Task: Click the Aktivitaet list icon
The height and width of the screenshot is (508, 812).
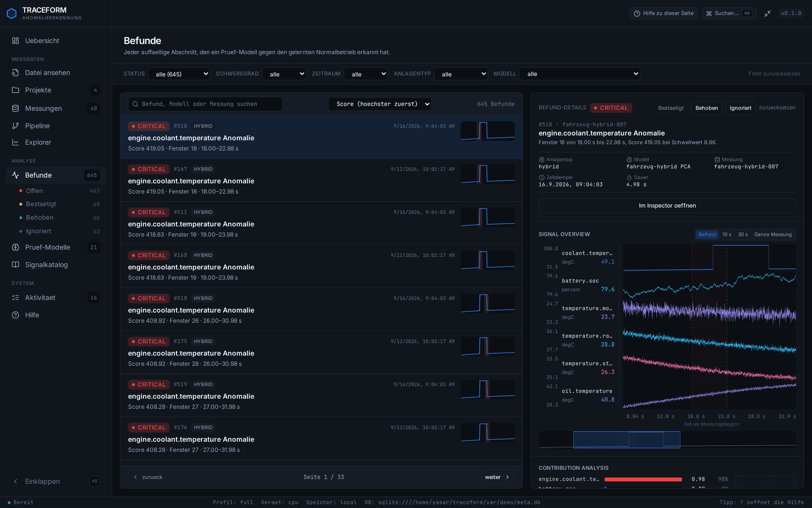Action: (x=15, y=298)
